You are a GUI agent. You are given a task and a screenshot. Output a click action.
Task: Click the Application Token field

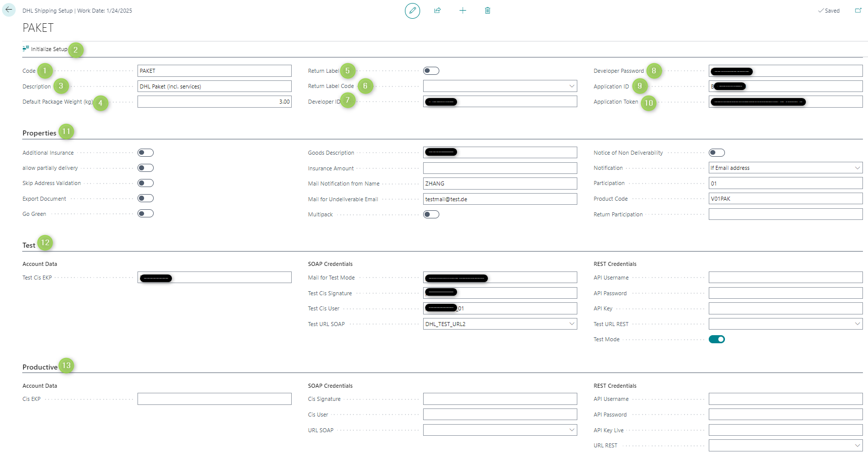tap(786, 102)
